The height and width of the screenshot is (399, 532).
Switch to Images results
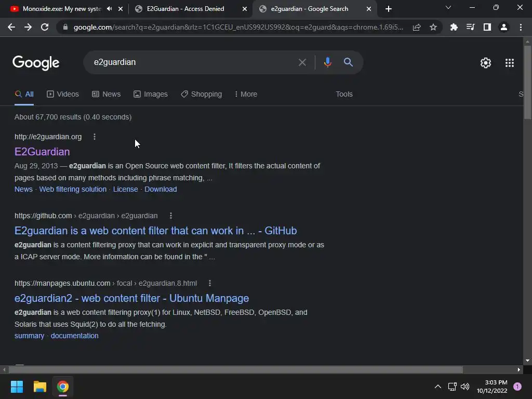point(151,95)
